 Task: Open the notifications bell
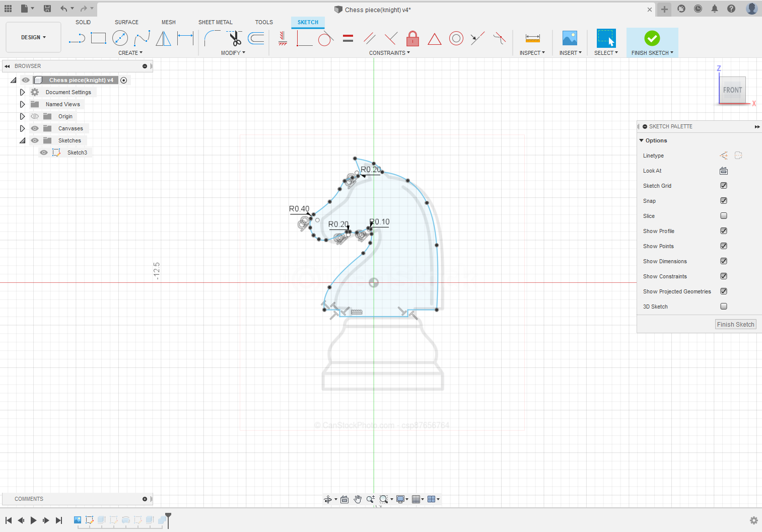point(715,9)
